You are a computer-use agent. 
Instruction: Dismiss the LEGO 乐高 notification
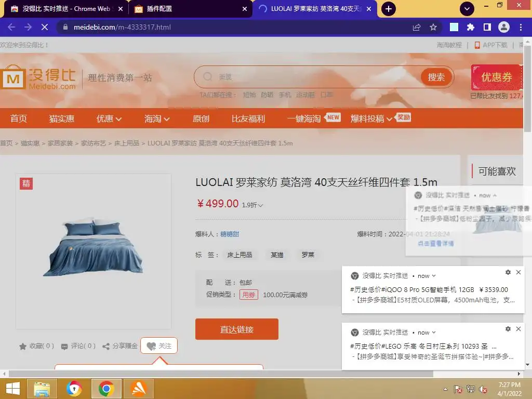518,329
